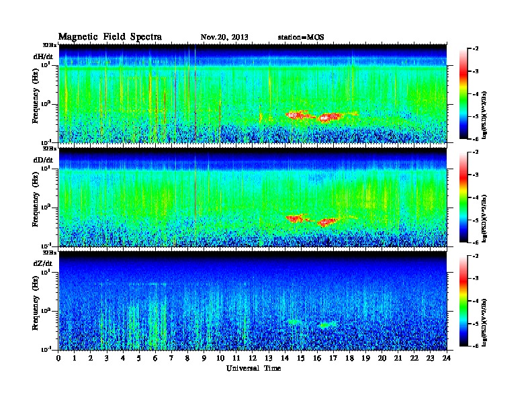
Task: Click the 10^-1 frequency tick of dZ/dt panel
Action: tap(46, 349)
